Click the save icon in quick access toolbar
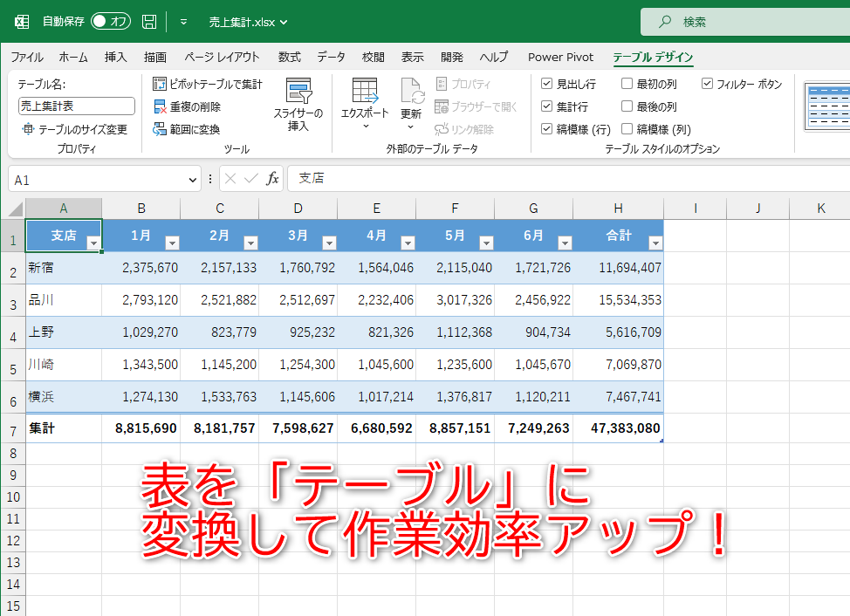 coord(148,21)
